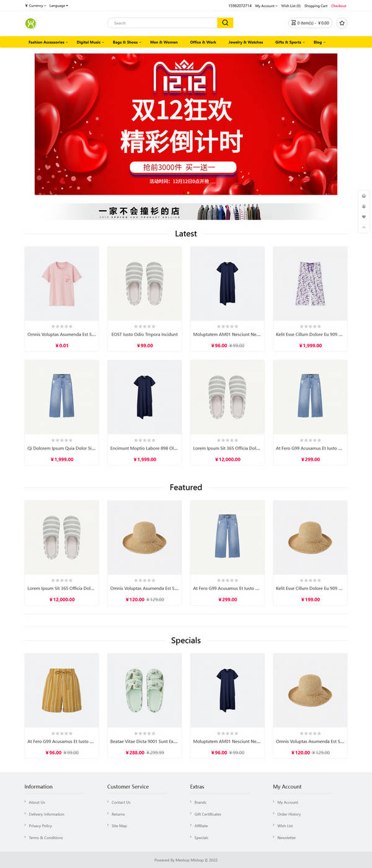
Task: Open the Wish List (0) link
Action: (291, 6)
